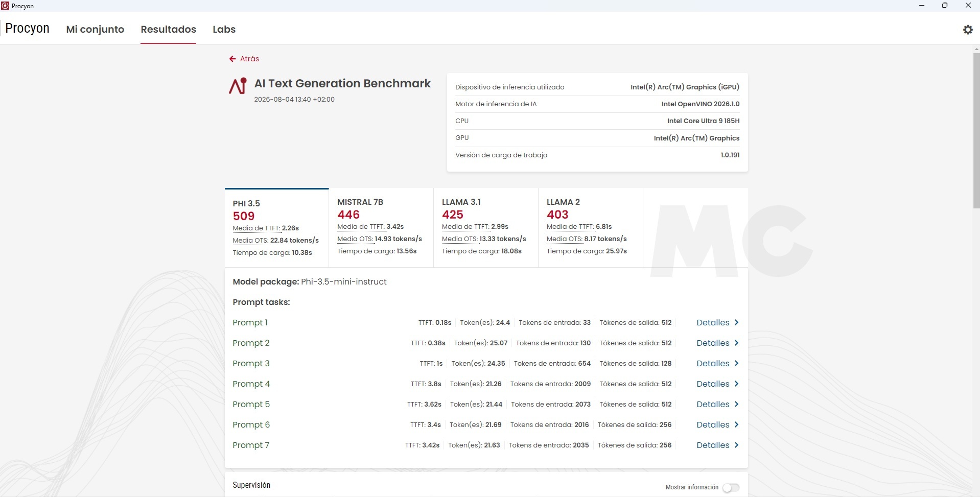Open the Prompt 1 task link
The image size is (980, 497).
point(250,322)
